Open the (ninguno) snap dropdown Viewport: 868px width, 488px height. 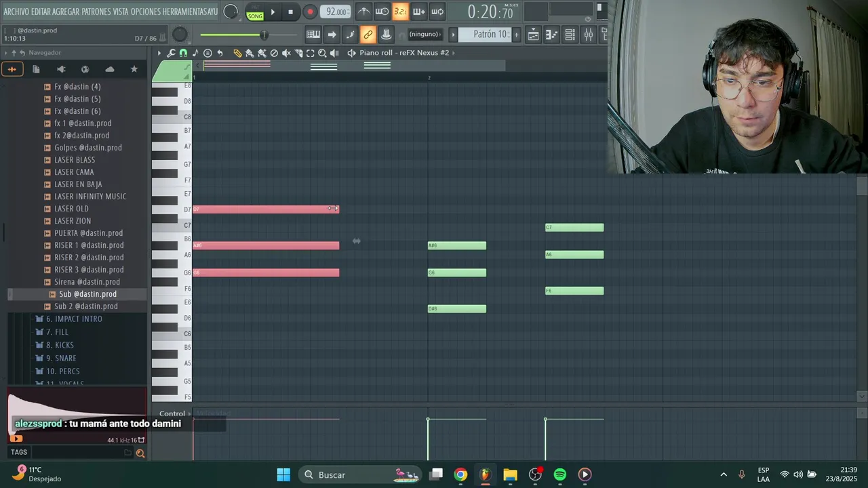pyautogui.click(x=425, y=35)
